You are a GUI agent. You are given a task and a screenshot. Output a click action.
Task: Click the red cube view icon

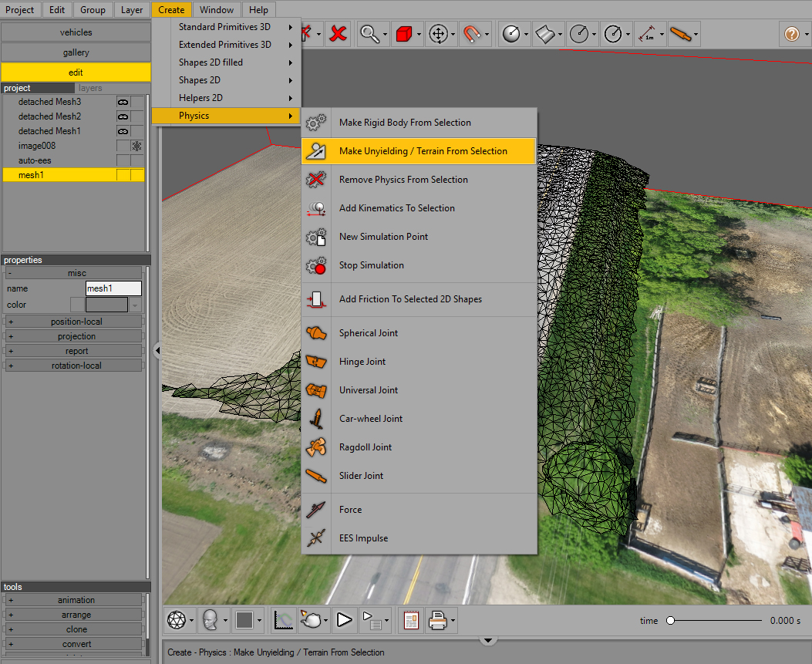tap(404, 34)
